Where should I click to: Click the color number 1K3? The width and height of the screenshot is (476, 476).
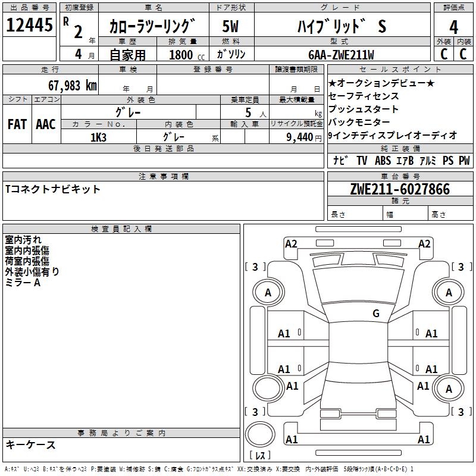tap(98, 137)
